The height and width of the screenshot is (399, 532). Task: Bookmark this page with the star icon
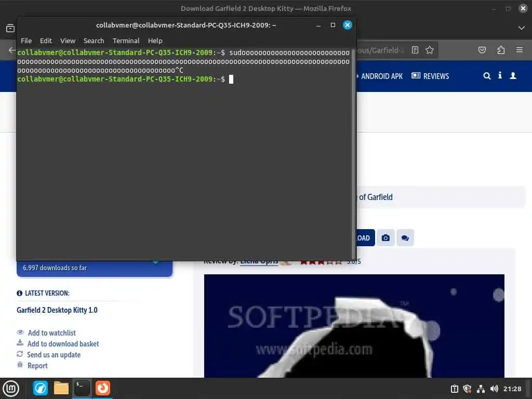(x=430, y=50)
